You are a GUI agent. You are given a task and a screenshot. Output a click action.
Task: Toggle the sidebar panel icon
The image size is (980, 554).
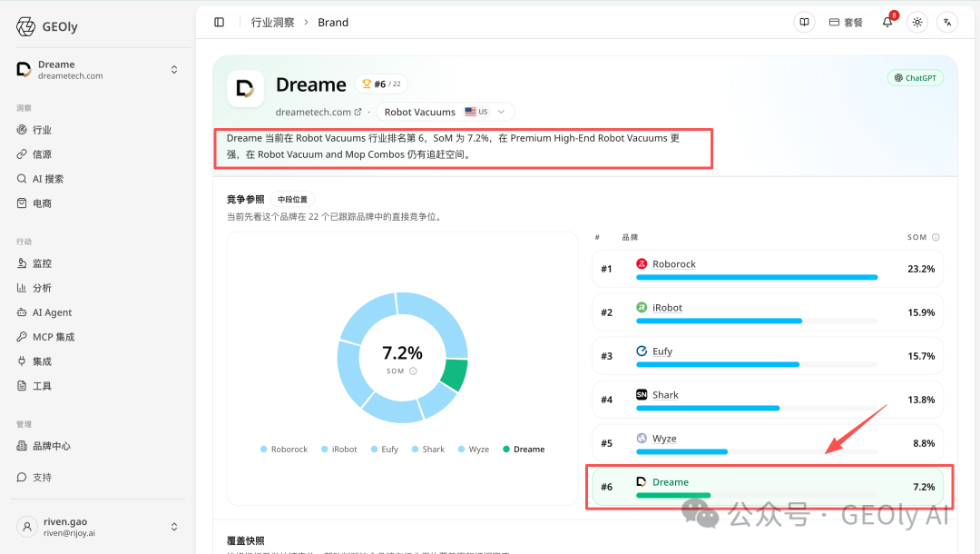pos(219,23)
